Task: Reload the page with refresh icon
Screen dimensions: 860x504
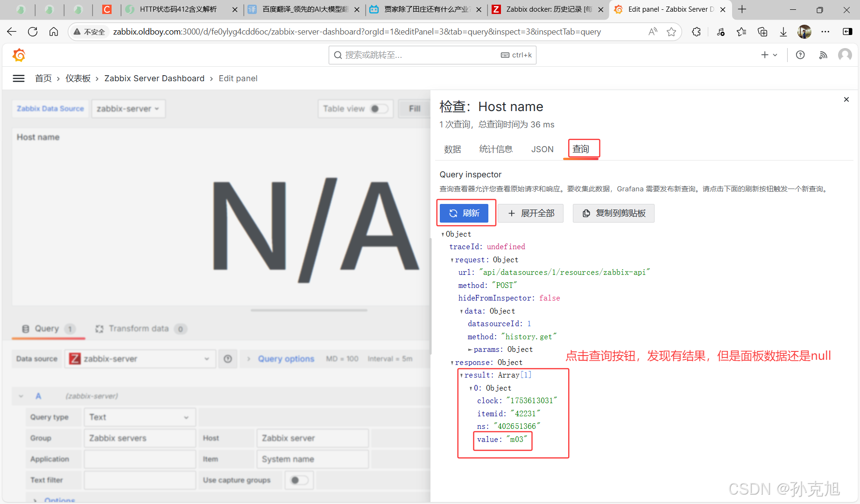Action: pos(33,32)
